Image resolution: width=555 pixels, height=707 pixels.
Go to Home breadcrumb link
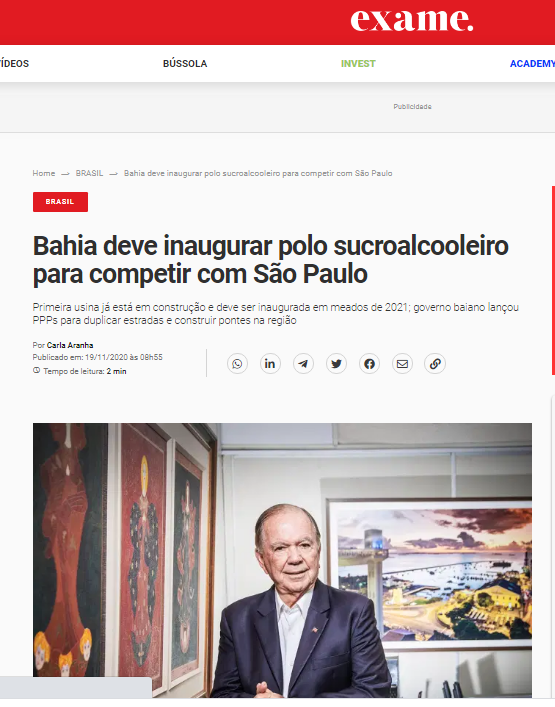(x=44, y=173)
